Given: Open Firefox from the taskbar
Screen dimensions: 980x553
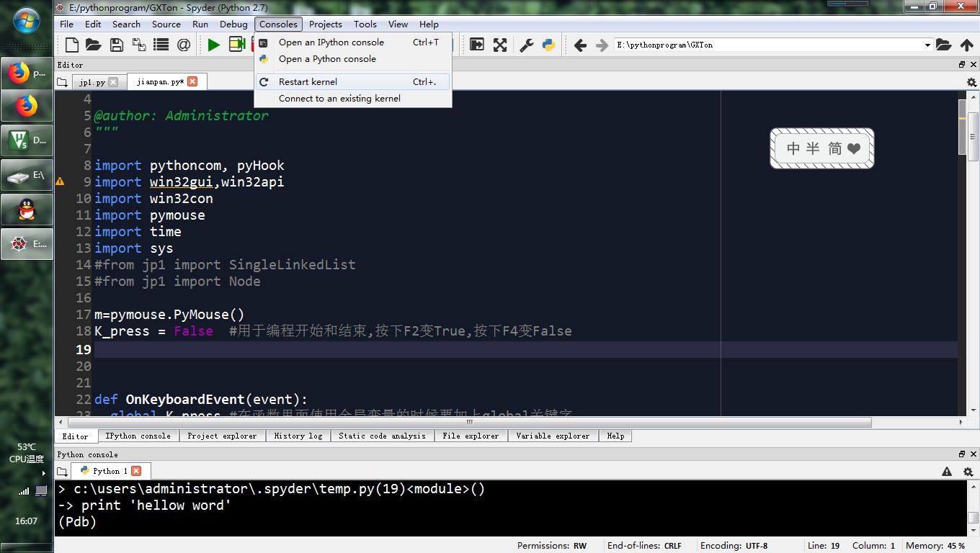Looking at the screenshot, I should [27, 107].
